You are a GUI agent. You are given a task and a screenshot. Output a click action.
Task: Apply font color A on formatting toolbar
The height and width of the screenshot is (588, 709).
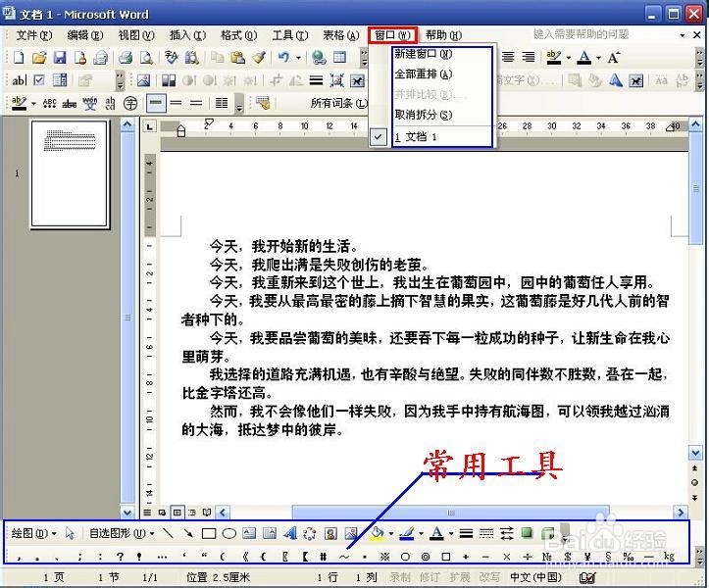[584, 58]
